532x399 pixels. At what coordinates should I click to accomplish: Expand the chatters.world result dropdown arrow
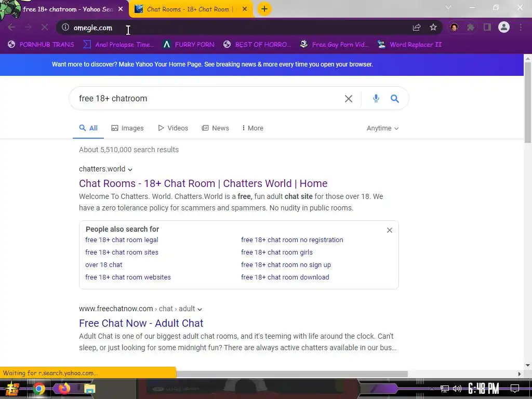tap(130, 169)
